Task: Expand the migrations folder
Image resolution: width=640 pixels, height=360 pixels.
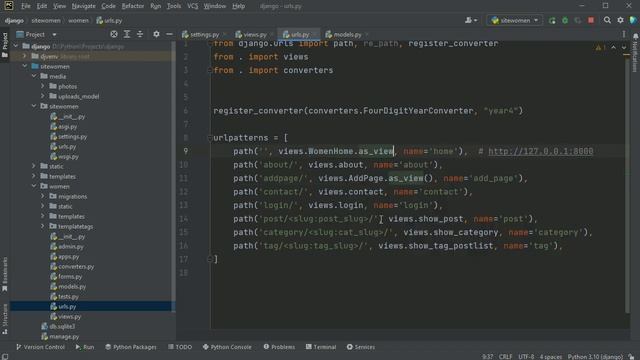Action: 43,196
